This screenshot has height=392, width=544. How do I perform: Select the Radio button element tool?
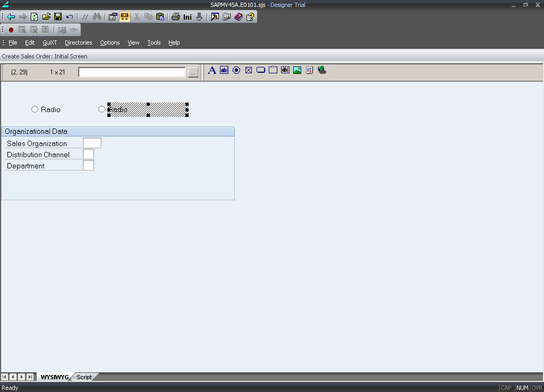236,70
